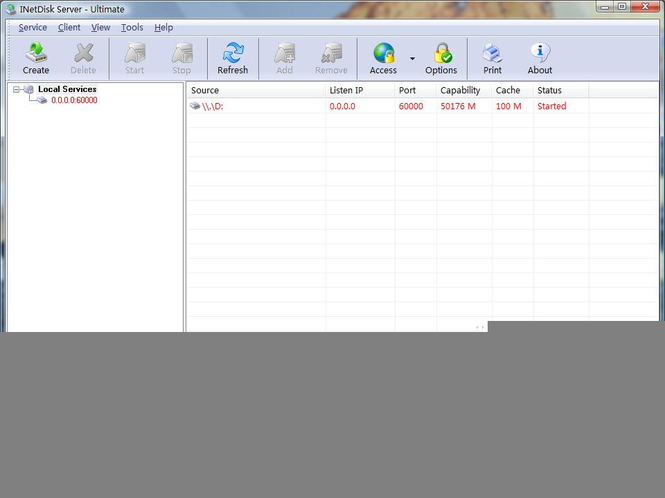Click the disk icon beside 0.0.0.0:60000
Viewport: 665px width, 498px height.
pyautogui.click(x=42, y=100)
